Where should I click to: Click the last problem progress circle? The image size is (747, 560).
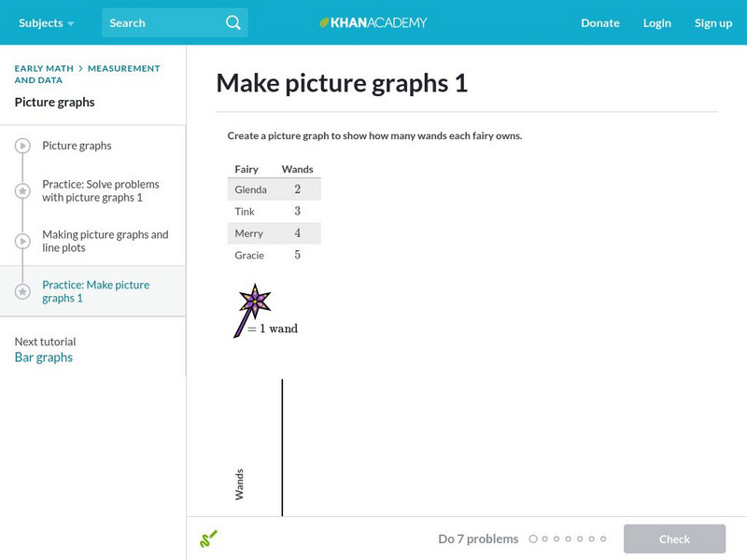(x=603, y=539)
